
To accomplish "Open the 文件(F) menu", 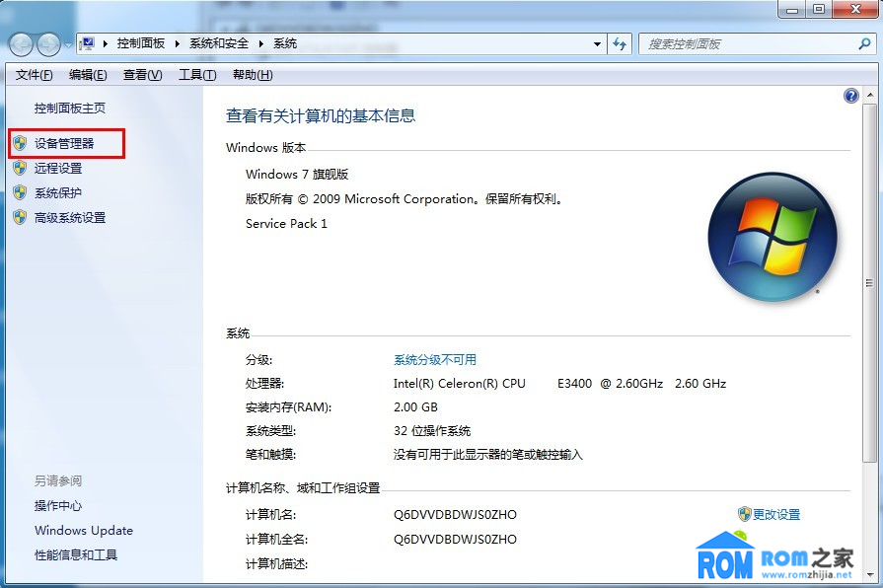I will (x=34, y=75).
